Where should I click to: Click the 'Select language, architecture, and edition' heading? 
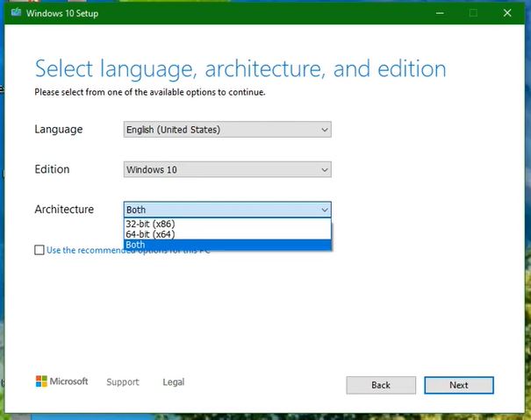pos(240,69)
